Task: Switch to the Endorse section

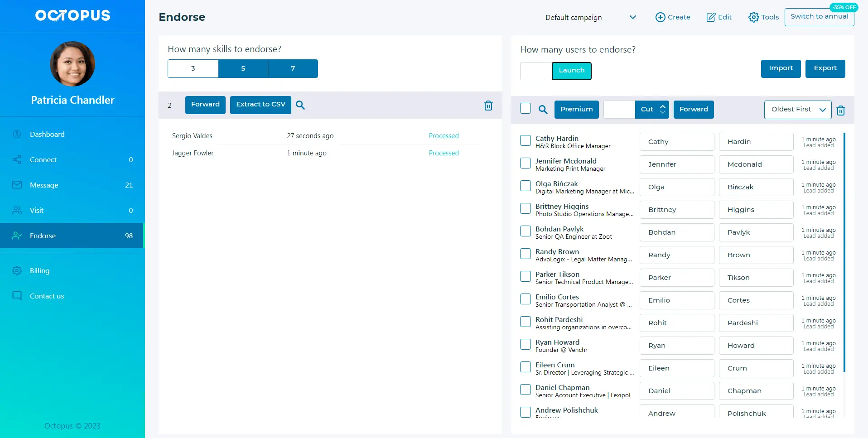Action: pos(43,236)
